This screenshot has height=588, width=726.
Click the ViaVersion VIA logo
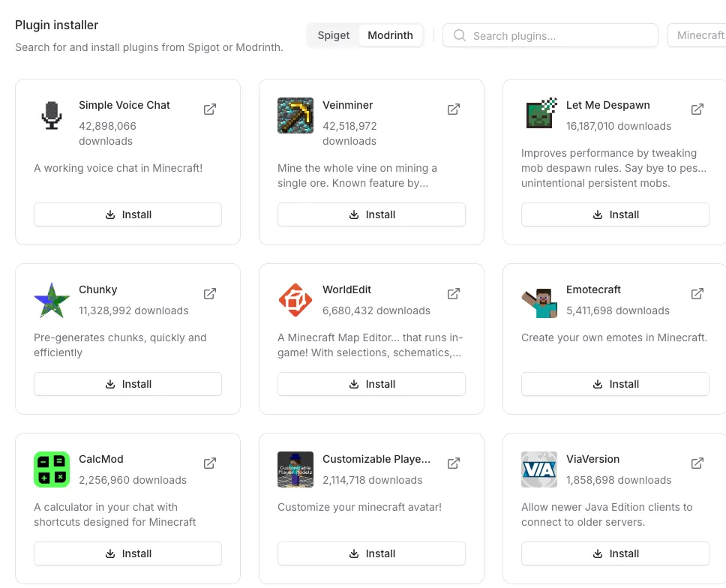point(539,469)
